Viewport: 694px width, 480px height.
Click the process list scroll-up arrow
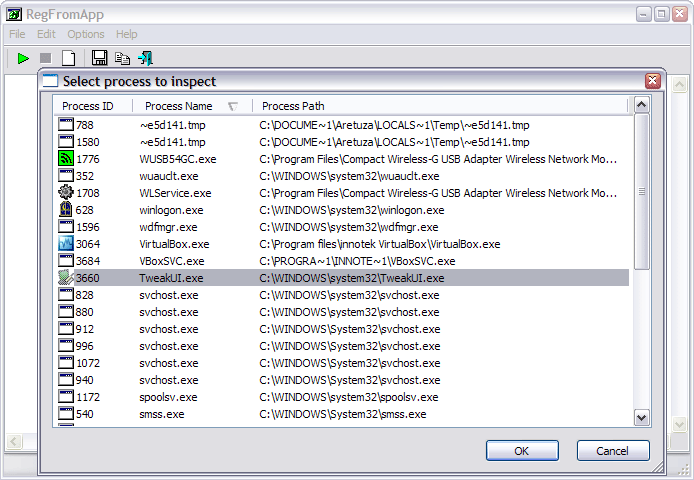pyautogui.click(x=642, y=105)
